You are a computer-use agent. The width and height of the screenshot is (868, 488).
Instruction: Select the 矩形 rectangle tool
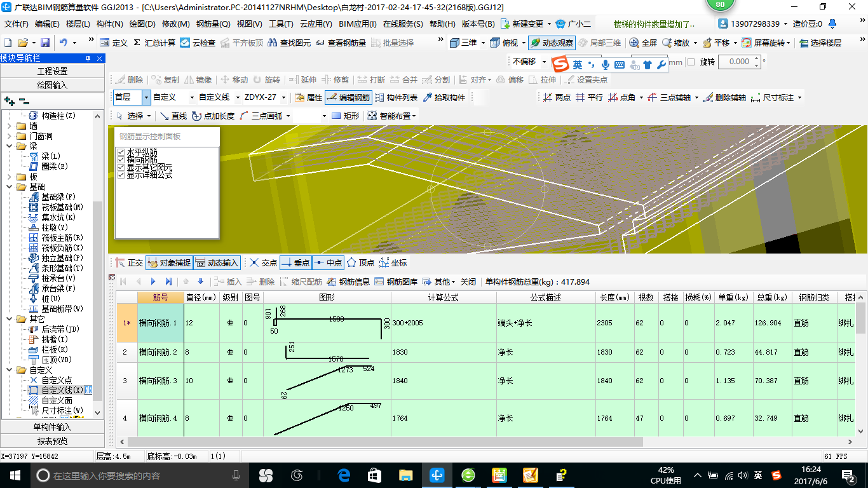(x=345, y=116)
